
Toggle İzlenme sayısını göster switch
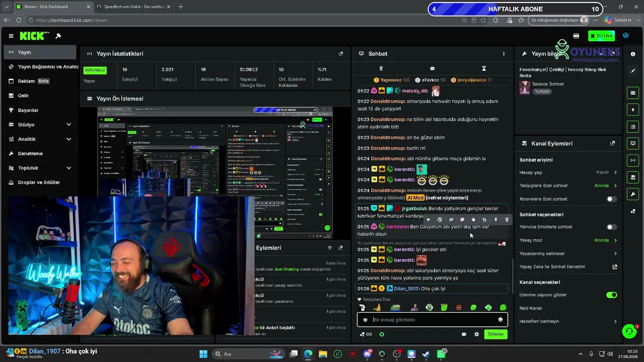point(611,295)
